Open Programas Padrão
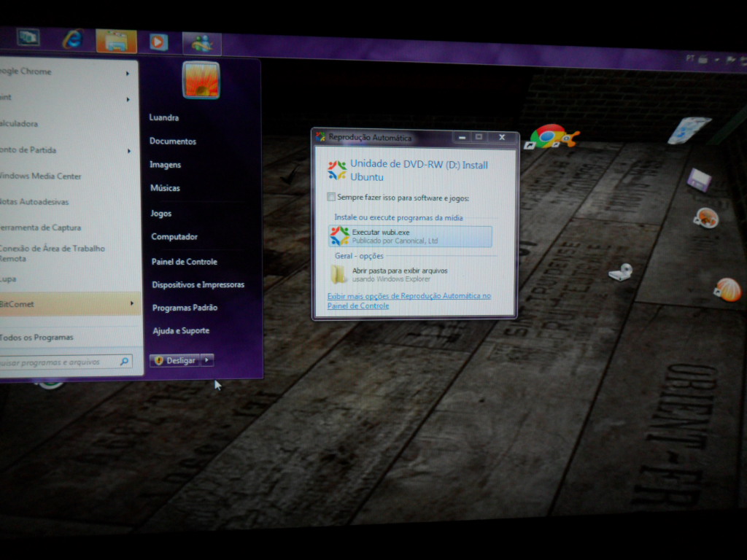 point(185,308)
